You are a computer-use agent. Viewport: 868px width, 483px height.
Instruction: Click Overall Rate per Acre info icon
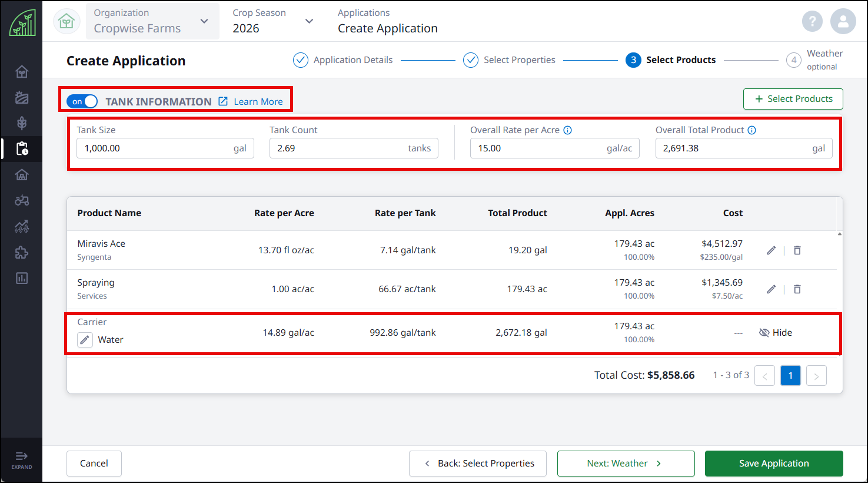click(x=567, y=130)
